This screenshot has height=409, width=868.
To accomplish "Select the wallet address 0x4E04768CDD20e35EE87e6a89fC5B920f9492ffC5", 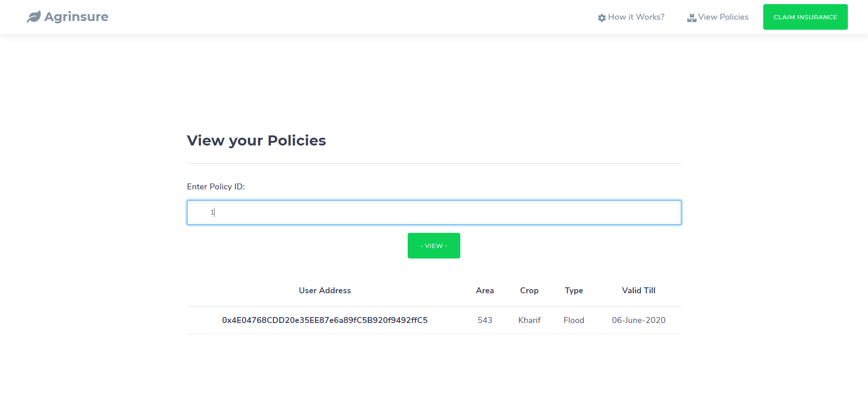I will [325, 320].
